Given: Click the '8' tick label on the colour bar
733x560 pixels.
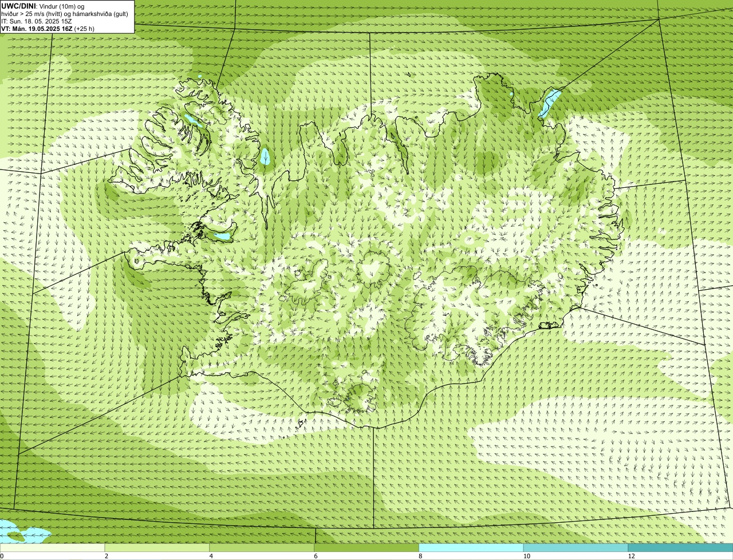Looking at the screenshot, I should (420, 556).
